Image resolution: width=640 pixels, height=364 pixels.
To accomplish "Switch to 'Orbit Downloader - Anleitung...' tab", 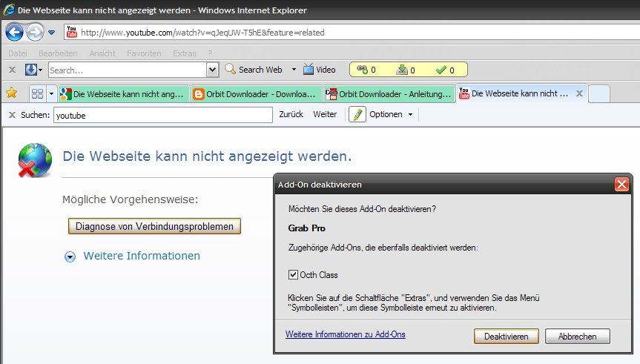I will 389,94.
